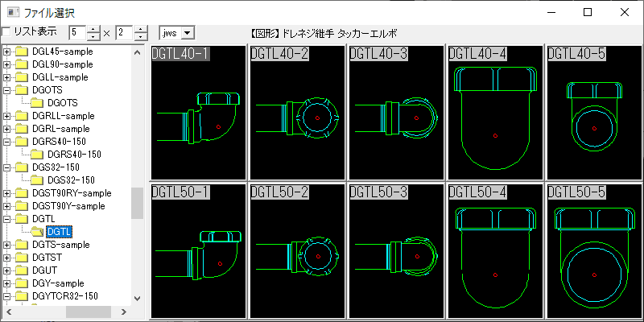Click the DGRLL-sample folder icon

point(22,116)
